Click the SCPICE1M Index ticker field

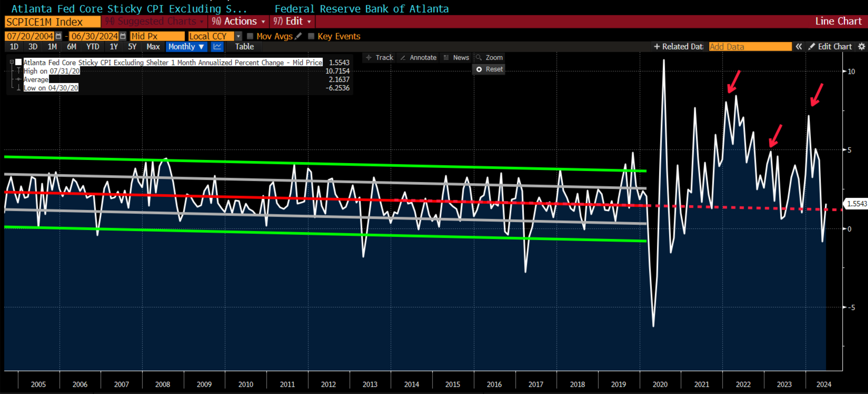pos(53,22)
